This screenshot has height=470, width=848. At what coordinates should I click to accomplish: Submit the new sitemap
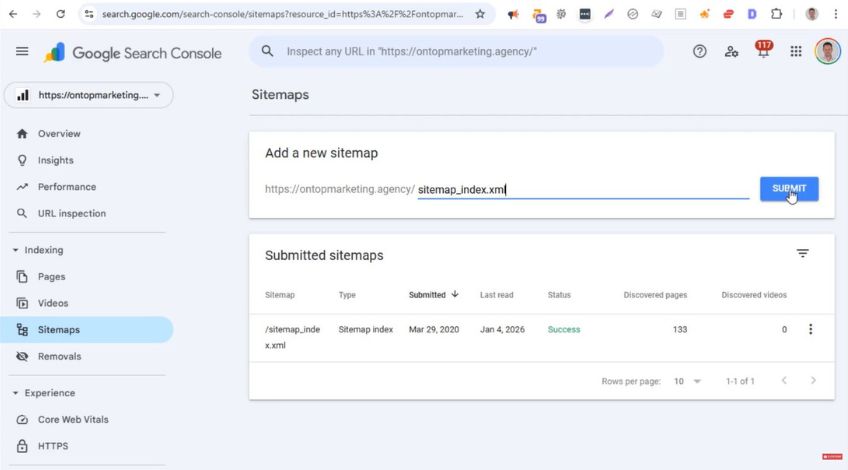(789, 189)
